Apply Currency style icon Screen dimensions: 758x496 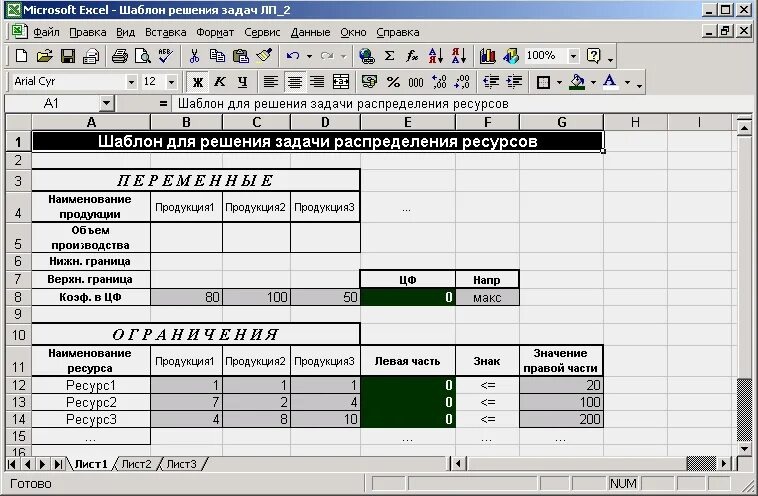click(x=369, y=82)
